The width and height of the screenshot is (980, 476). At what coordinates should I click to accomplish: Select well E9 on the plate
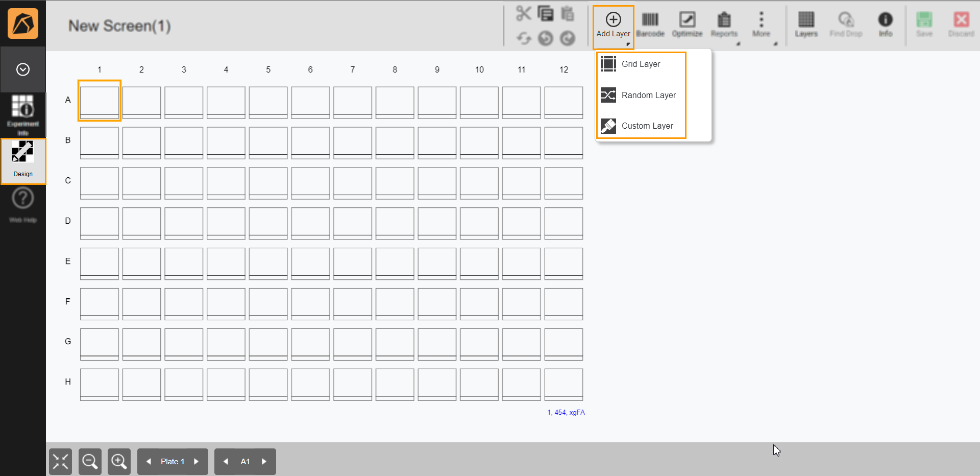437,264
